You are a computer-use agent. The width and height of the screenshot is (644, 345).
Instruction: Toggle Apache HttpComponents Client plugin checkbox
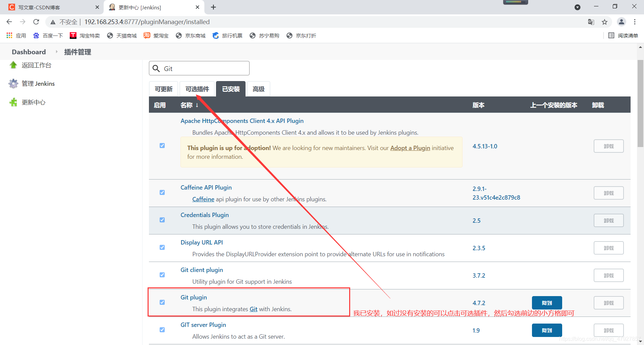pos(162,146)
